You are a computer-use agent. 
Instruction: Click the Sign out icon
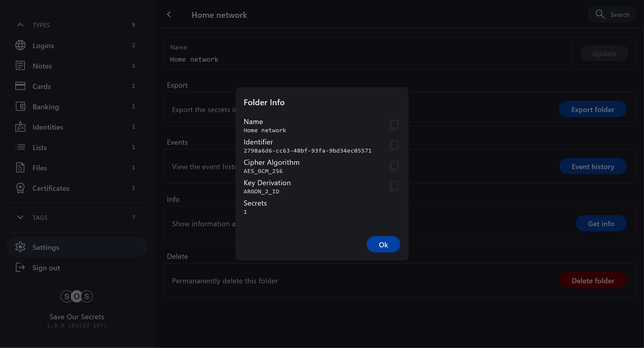pyautogui.click(x=20, y=267)
